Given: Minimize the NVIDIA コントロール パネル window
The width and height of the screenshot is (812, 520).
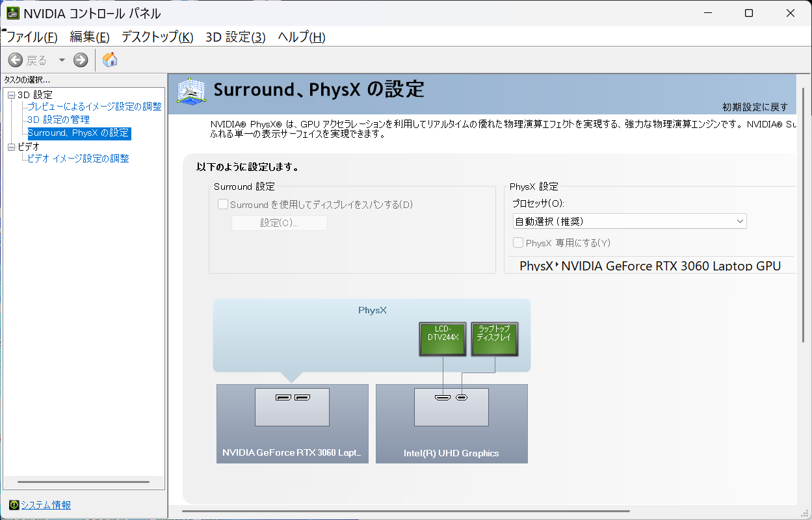Looking at the screenshot, I should click(708, 13).
